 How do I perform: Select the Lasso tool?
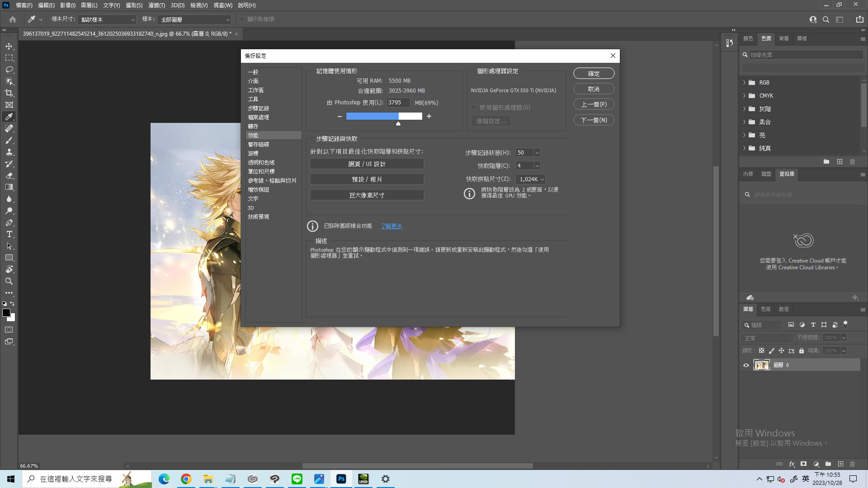point(9,70)
